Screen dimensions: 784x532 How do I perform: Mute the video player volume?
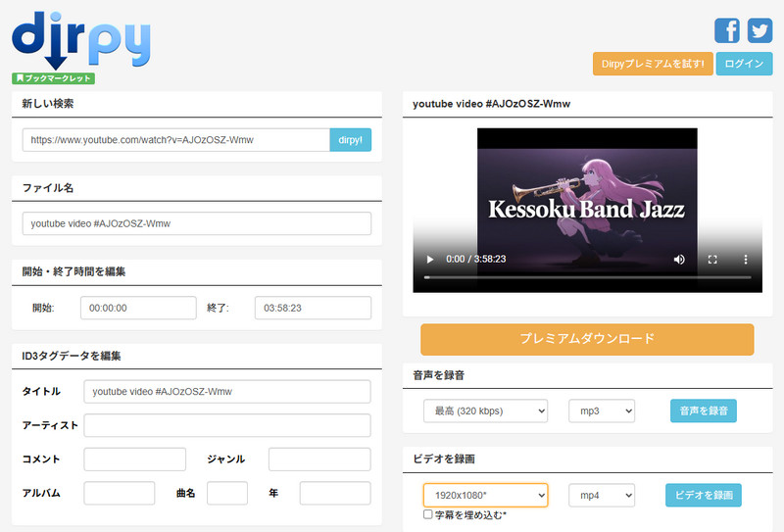coord(679,259)
